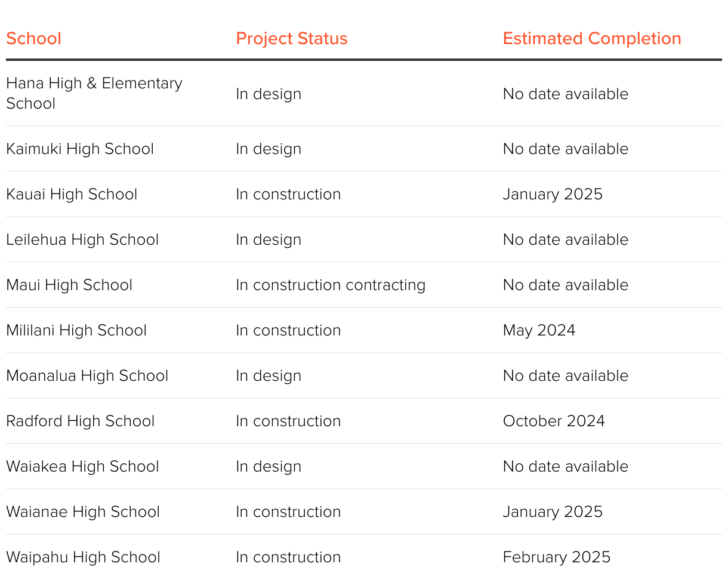Select the Maui High School cell
The height and width of the screenshot is (585, 728).
(x=69, y=285)
